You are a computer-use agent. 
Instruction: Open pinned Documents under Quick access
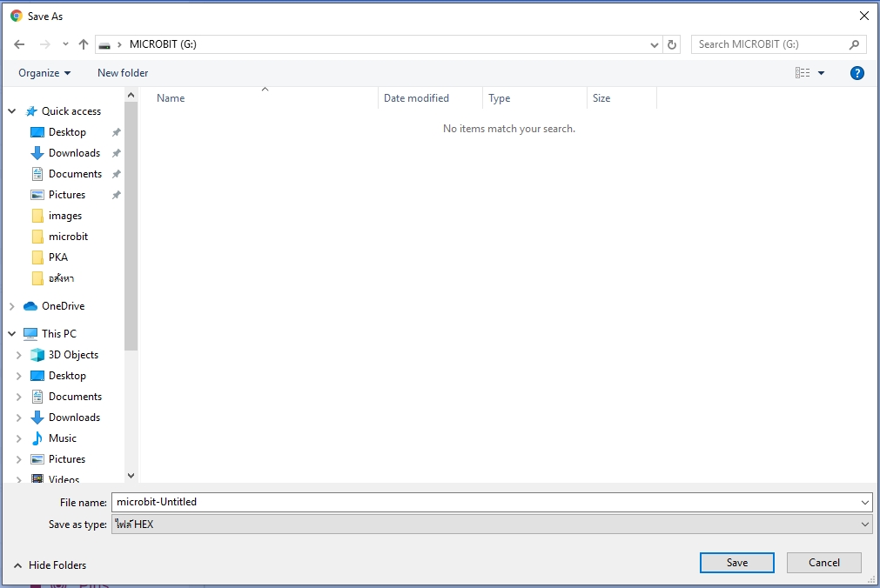pyautogui.click(x=75, y=174)
